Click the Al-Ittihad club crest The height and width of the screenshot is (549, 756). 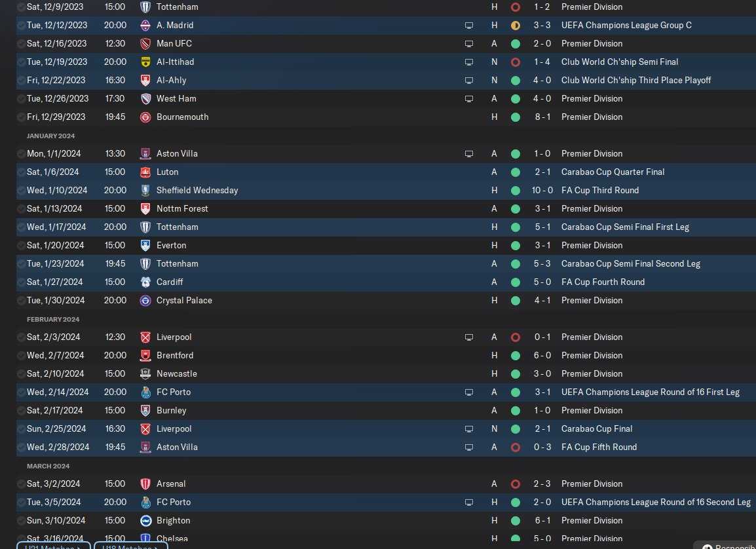coord(145,62)
